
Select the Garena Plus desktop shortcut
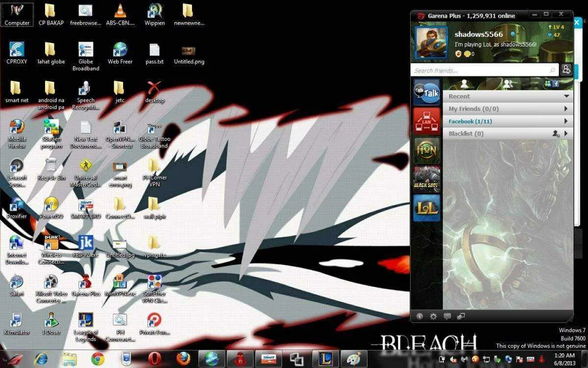[x=86, y=285]
